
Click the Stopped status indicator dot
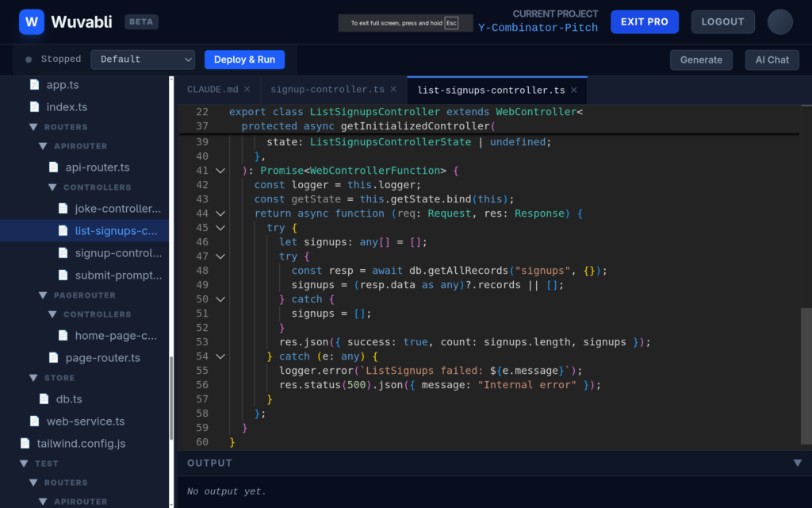[x=29, y=60]
